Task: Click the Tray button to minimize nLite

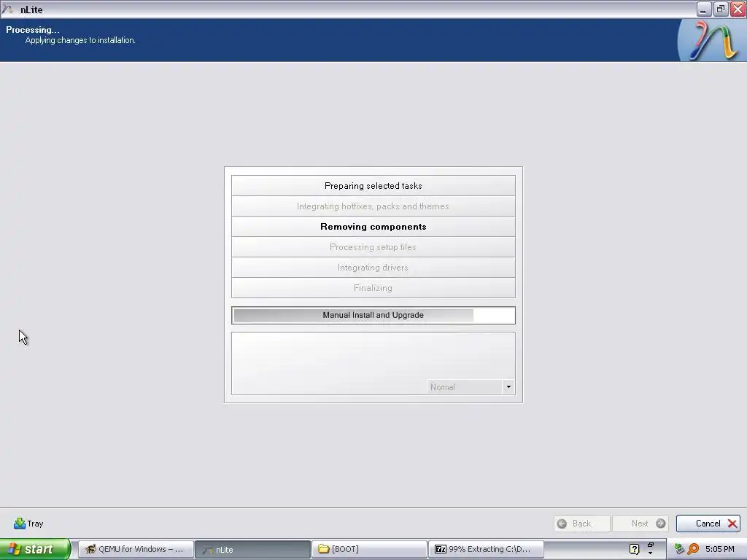Action: (x=28, y=524)
